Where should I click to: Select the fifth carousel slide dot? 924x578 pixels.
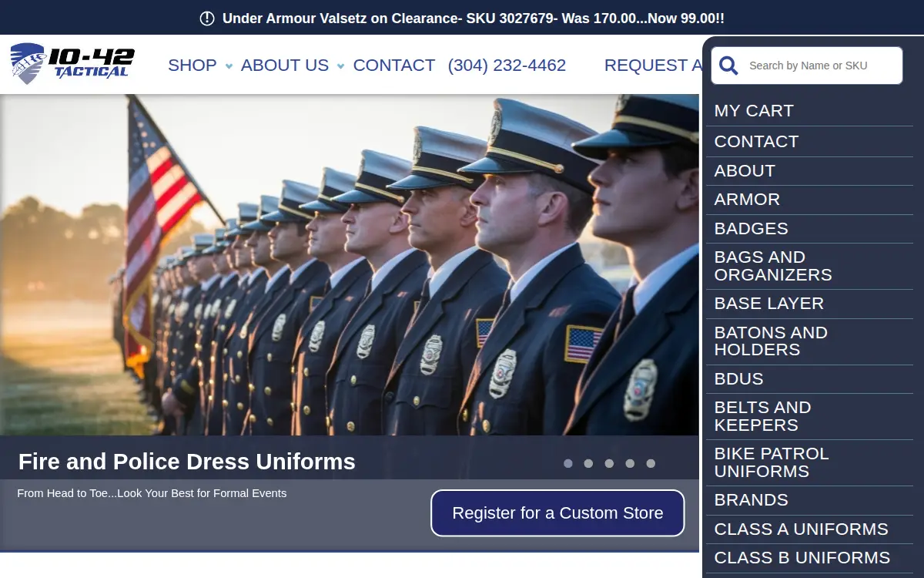(x=651, y=463)
